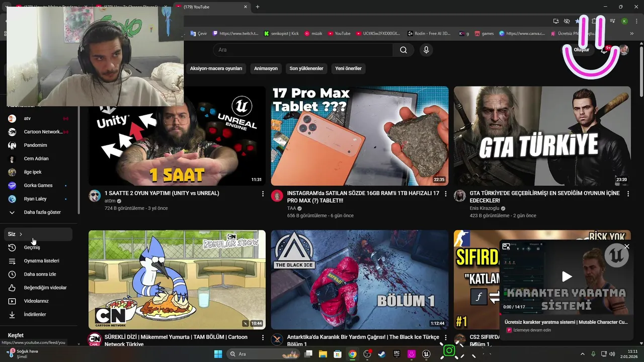Image resolution: width=644 pixels, height=362 pixels.
Task: Open Regular Show Mükemmel Yumurta thumbnail
Action: (177, 280)
